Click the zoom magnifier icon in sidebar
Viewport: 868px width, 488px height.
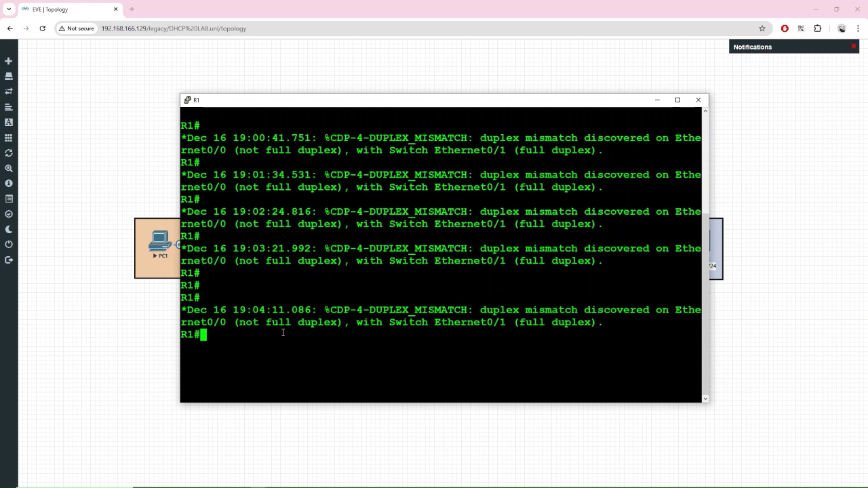[x=9, y=168]
